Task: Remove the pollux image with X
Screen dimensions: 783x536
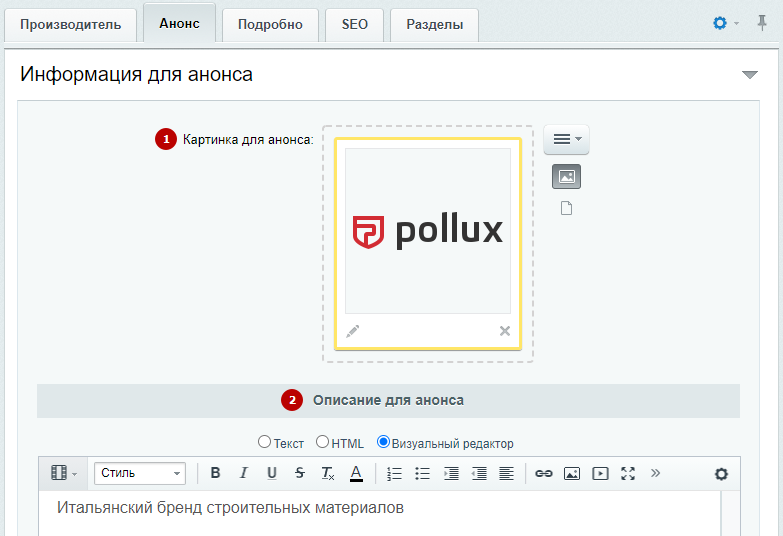Action: coord(505,331)
